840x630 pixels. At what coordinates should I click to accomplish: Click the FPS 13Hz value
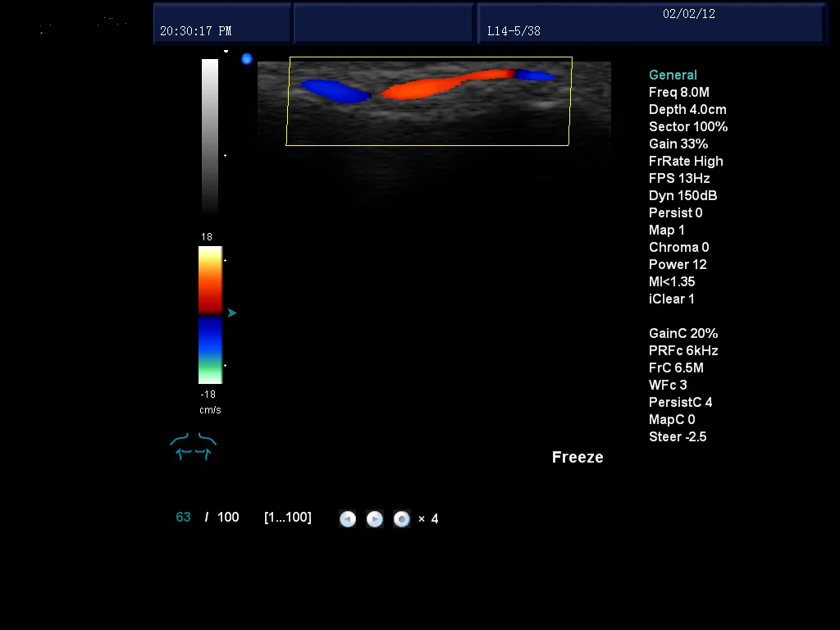[679, 178]
